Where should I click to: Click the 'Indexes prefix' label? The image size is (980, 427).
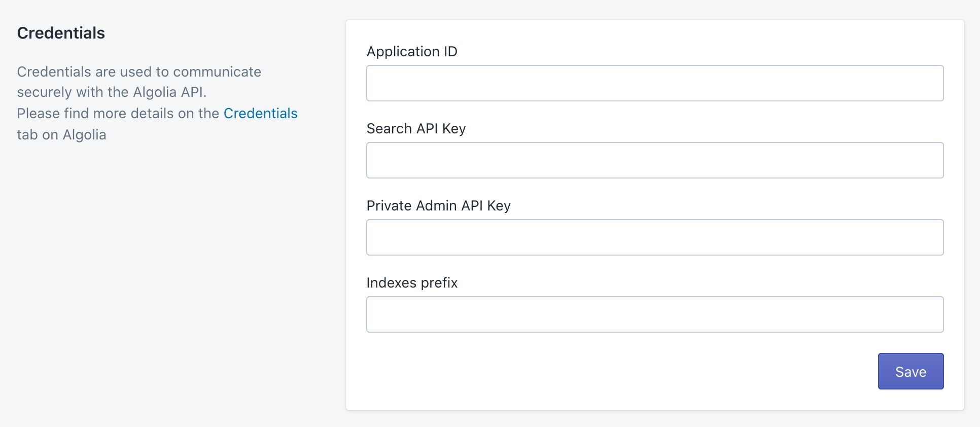pos(412,283)
